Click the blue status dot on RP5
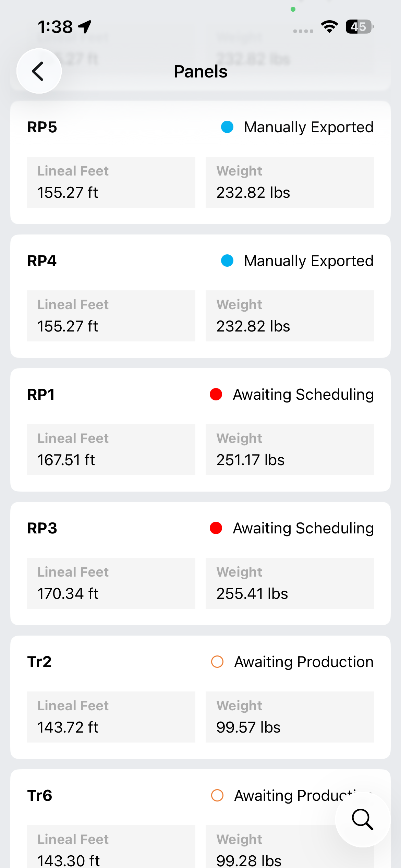The image size is (401, 868). point(227,127)
